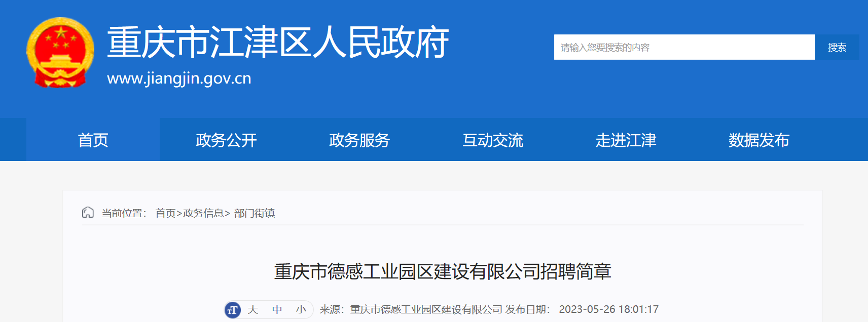Click the www.jiangjin.gov.cn URL text
The image size is (868, 322).
tap(179, 78)
